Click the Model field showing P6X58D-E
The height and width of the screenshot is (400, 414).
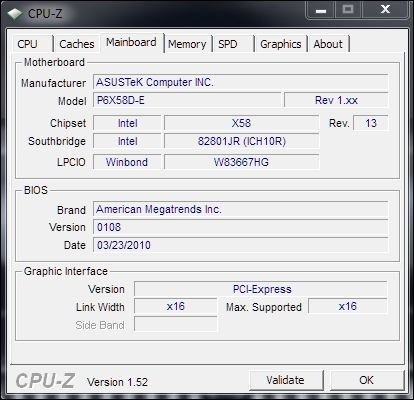tap(187, 100)
